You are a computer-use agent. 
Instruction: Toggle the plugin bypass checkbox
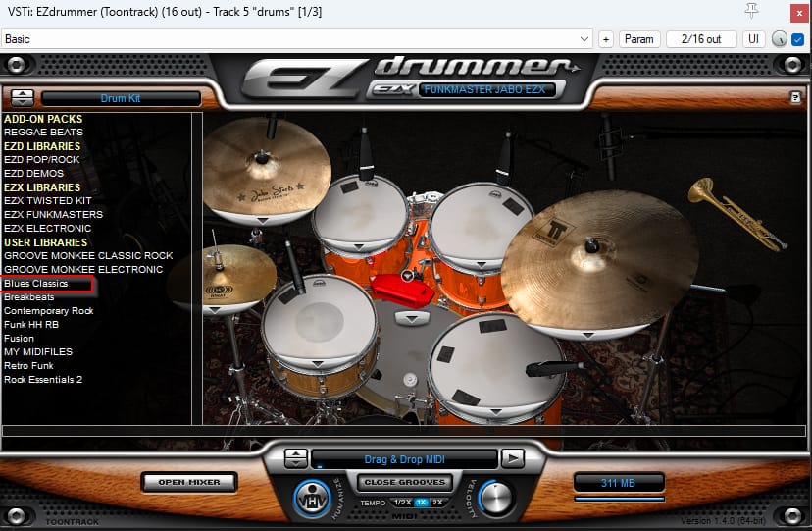(797, 39)
